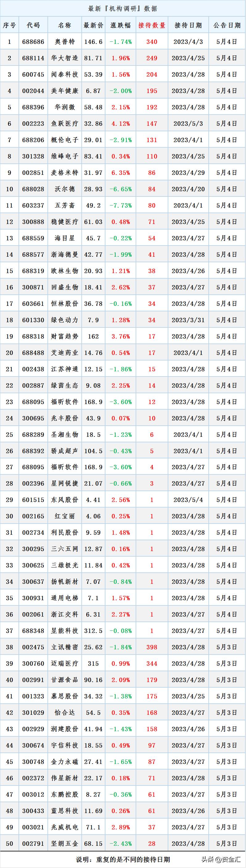Image resolution: width=246 pixels, height=868 pixels.
Task: Click change value 4.12%
Action: pyautogui.click(x=120, y=123)
